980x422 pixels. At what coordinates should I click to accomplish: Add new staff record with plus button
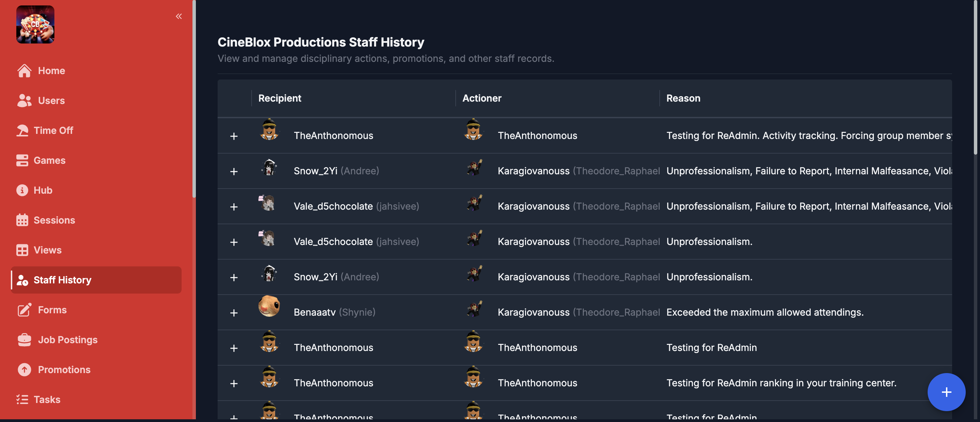click(946, 392)
